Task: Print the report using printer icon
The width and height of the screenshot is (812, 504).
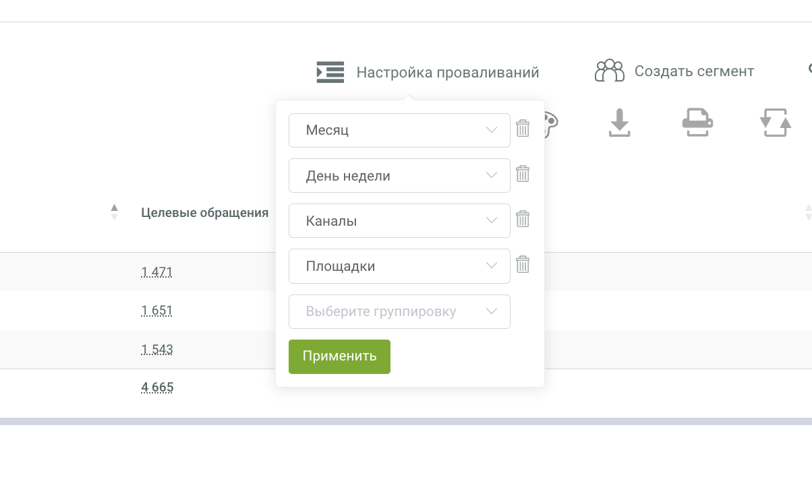Action: [x=697, y=123]
